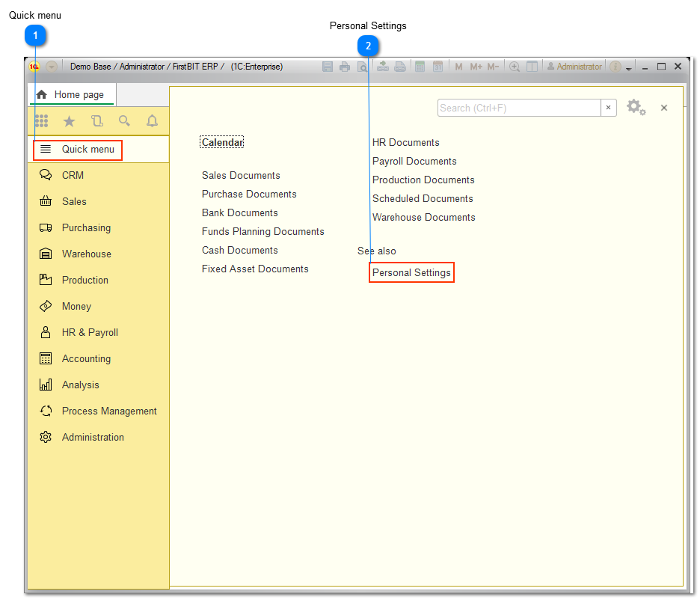The height and width of the screenshot is (600, 700).
Task: Open the Sections grid menu icon
Action: tap(42, 121)
